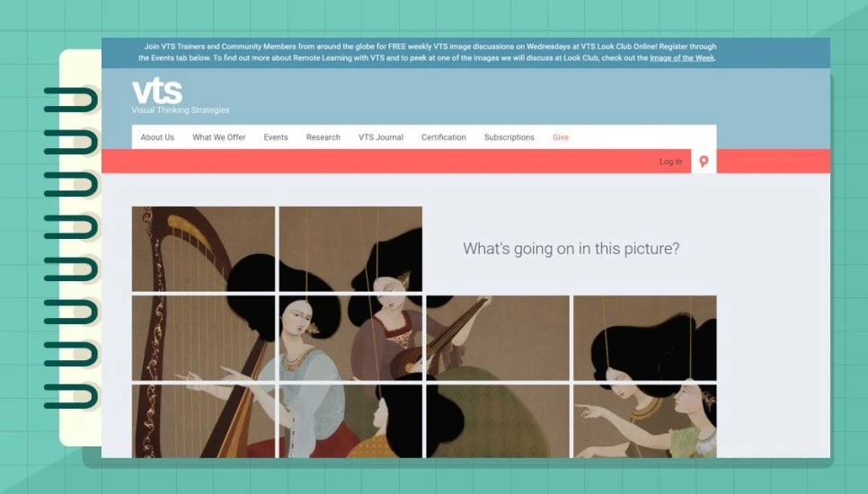Click the Visual Thinking Strategies tagline
This screenshot has height=494, width=868.
181,110
